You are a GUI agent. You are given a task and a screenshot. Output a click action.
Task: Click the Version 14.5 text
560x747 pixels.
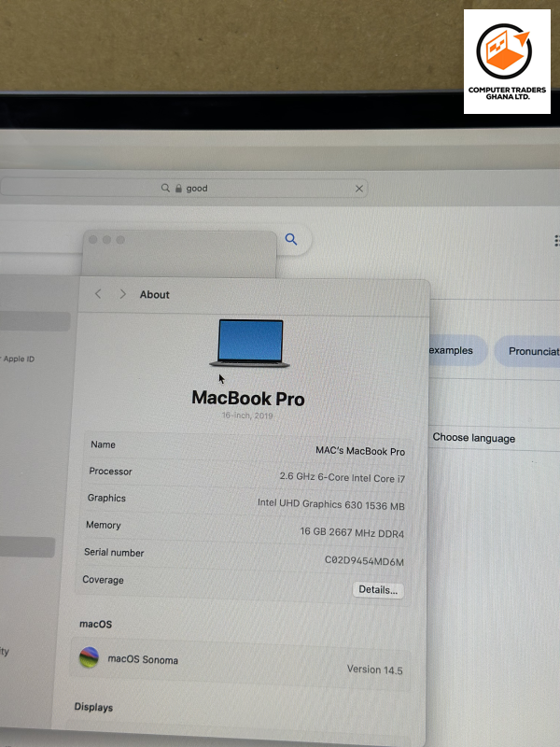coord(375,669)
